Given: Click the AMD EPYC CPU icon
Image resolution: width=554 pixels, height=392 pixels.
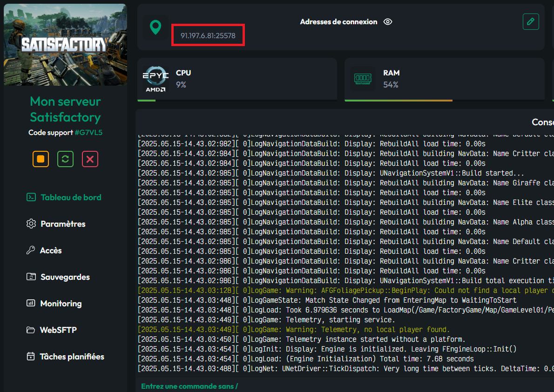Looking at the screenshot, I should click(155, 79).
